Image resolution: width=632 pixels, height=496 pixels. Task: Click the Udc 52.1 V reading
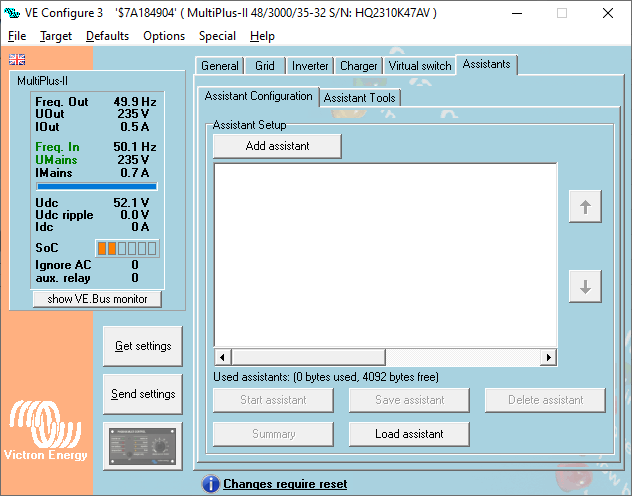coord(93,202)
